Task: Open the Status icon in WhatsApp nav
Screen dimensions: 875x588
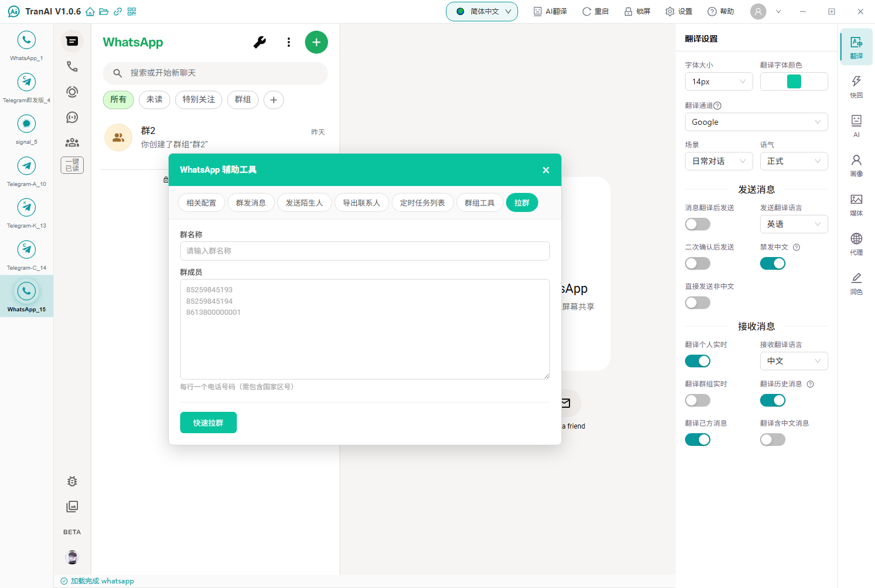Action: (72, 92)
